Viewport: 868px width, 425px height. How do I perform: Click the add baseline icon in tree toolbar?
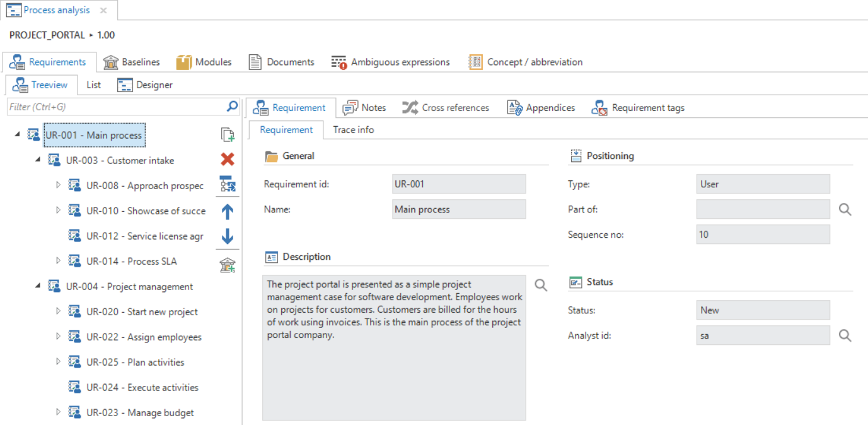(228, 265)
